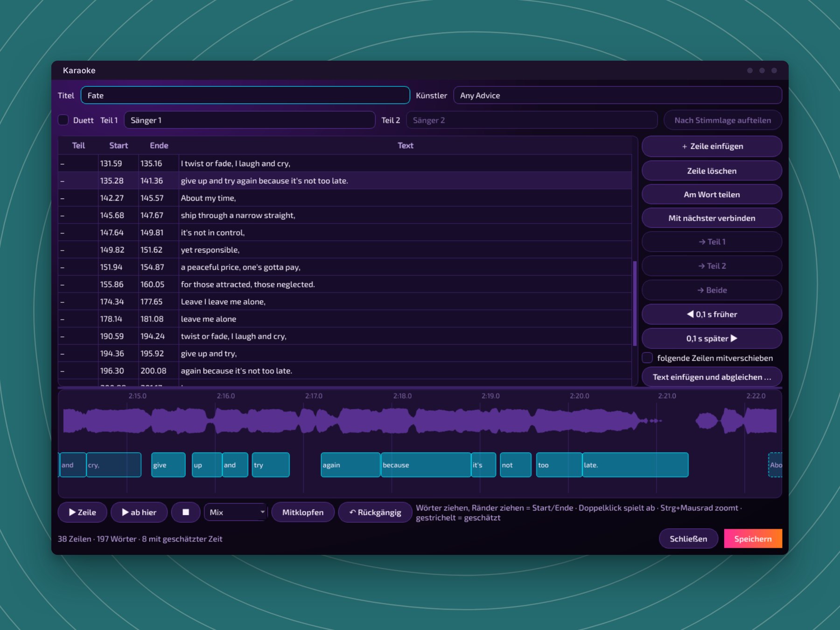Start playback with 'ab hier' button
This screenshot has height=630, width=840.
(139, 512)
